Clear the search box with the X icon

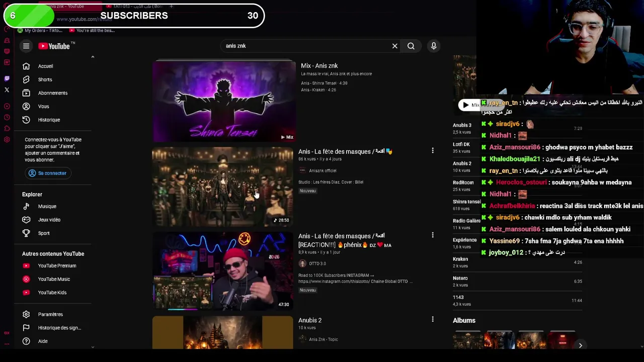pos(395,46)
